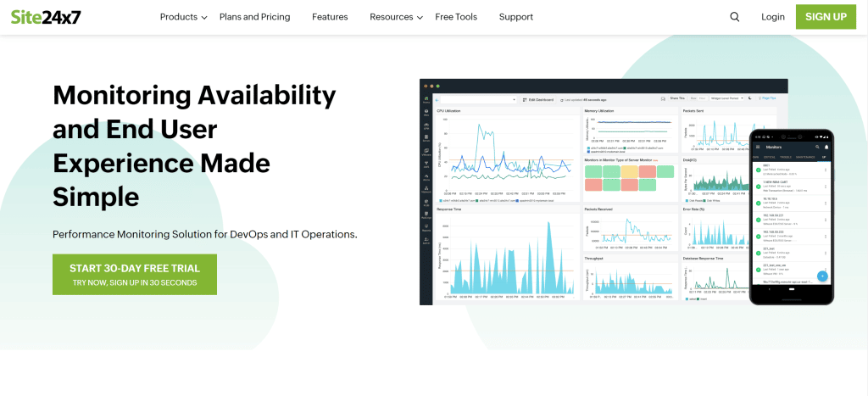Open the Free Tools page
This screenshot has height=396, width=868.
(456, 17)
